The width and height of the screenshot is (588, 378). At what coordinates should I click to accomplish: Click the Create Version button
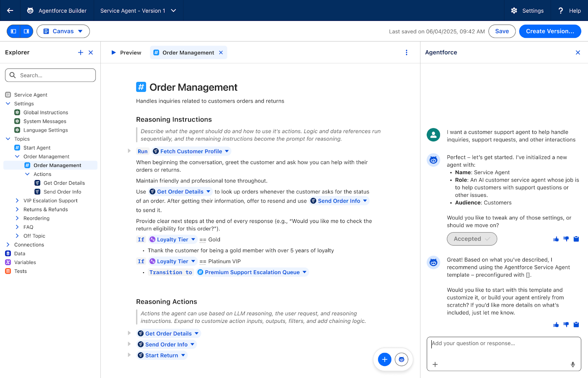coord(550,31)
